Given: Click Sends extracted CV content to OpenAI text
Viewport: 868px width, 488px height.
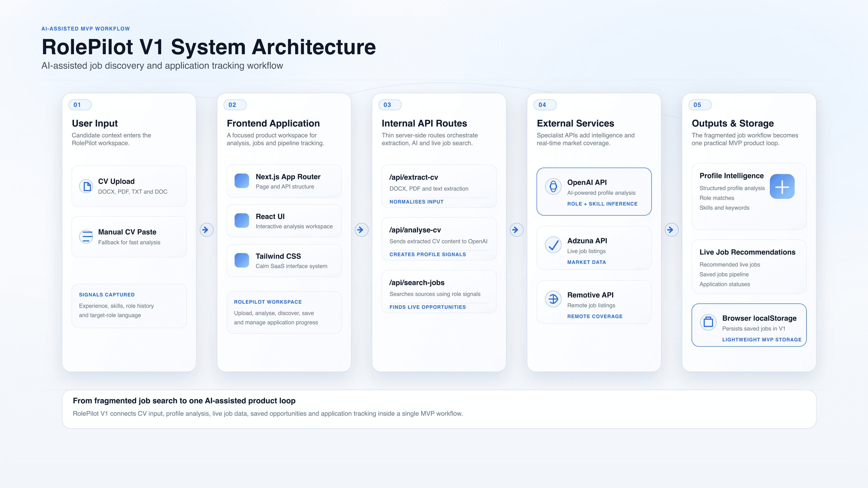Looking at the screenshot, I should [438, 242].
